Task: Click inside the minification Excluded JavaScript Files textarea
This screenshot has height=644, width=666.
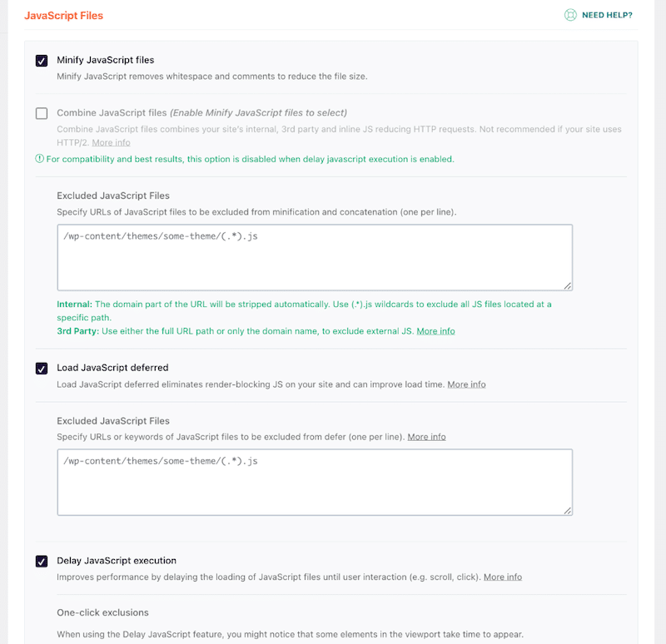Action: [316, 254]
